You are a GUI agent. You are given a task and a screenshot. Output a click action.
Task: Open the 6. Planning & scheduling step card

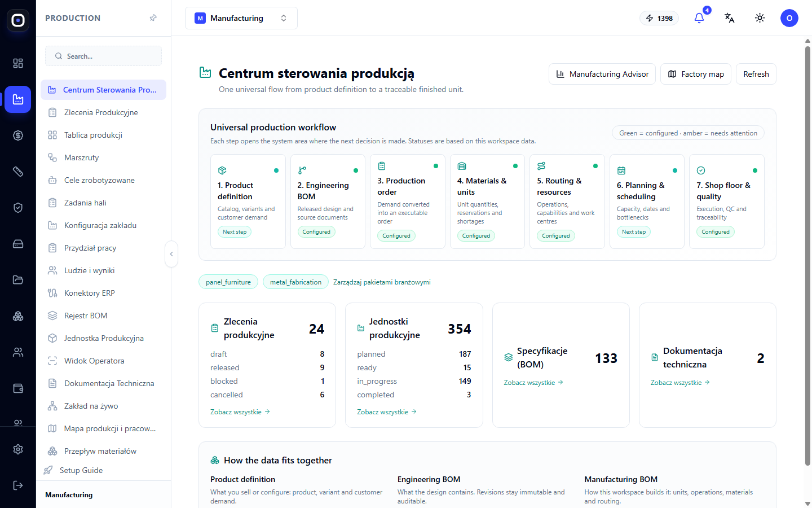647,202
